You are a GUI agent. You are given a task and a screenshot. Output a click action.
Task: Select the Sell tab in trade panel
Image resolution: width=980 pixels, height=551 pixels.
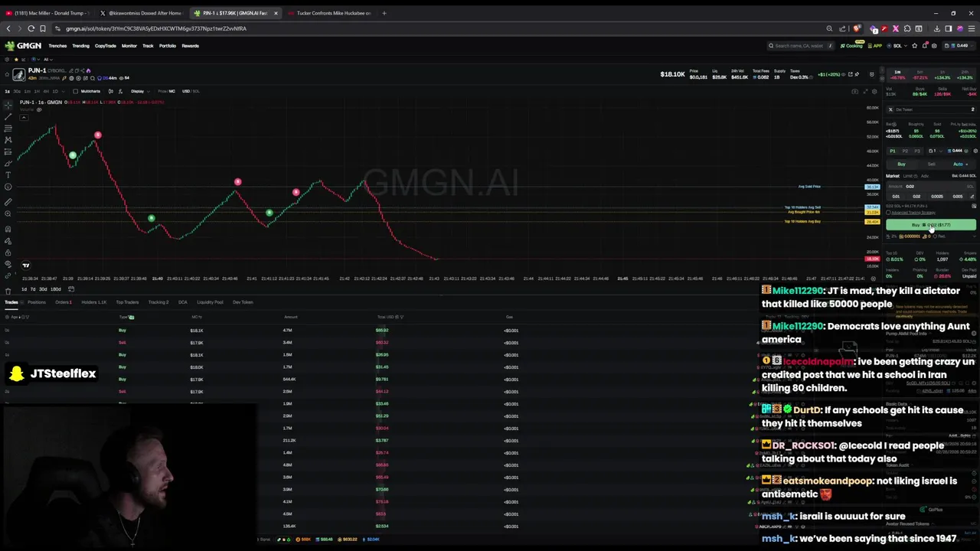point(931,165)
